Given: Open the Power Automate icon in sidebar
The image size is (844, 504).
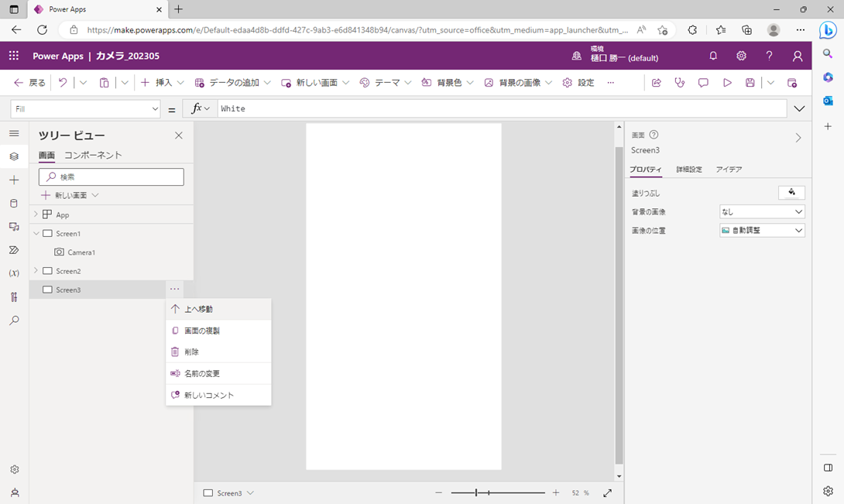Looking at the screenshot, I should (14, 250).
